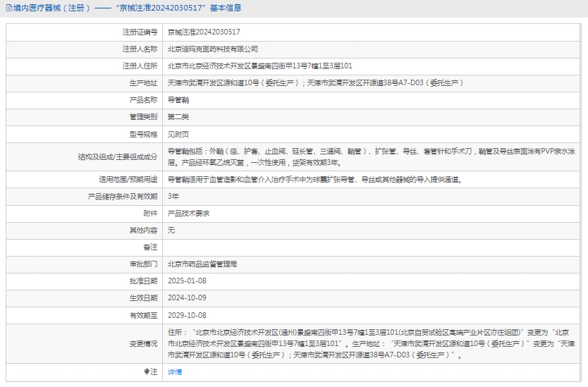Screen dimensions: 588x387
Task: Click the 注册人住所 address value
Action: point(259,66)
